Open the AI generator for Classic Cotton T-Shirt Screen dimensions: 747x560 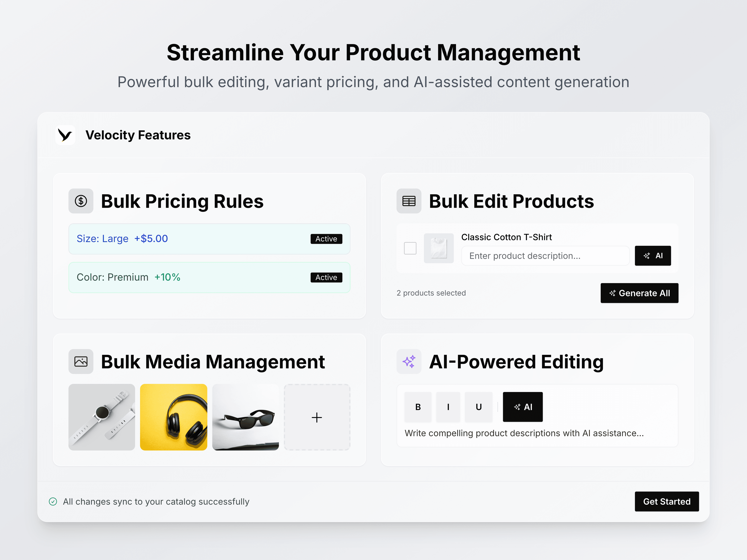pyautogui.click(x=653, y=255)
